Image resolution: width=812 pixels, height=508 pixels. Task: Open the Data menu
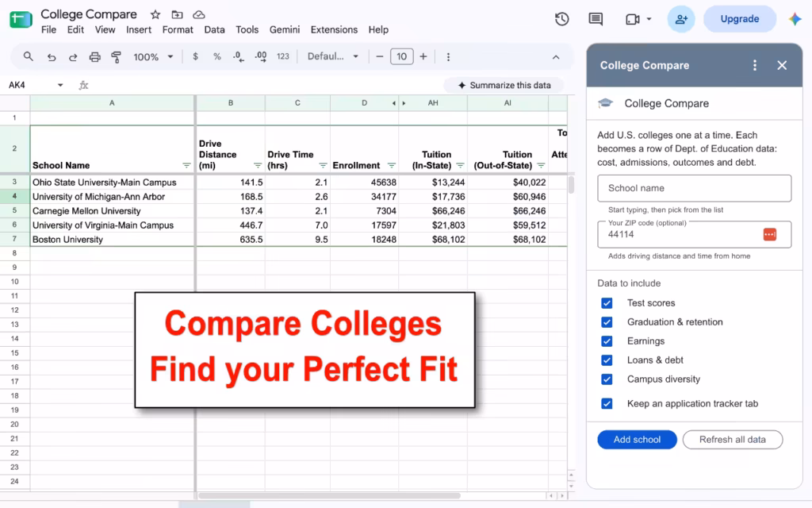pos(214,29)
